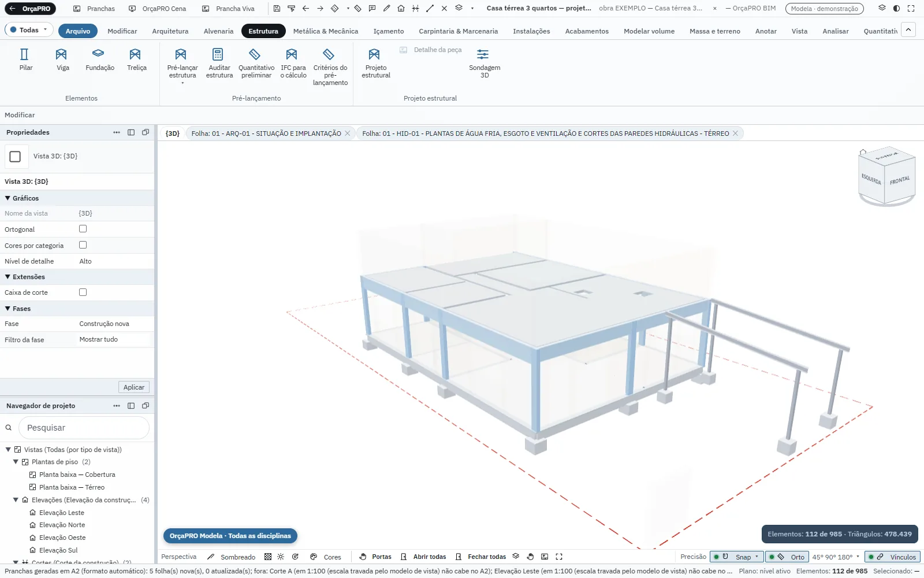Click the FRONTAL face of view cube
Viewport: 924px width, 578px height.
coord(900,180)
